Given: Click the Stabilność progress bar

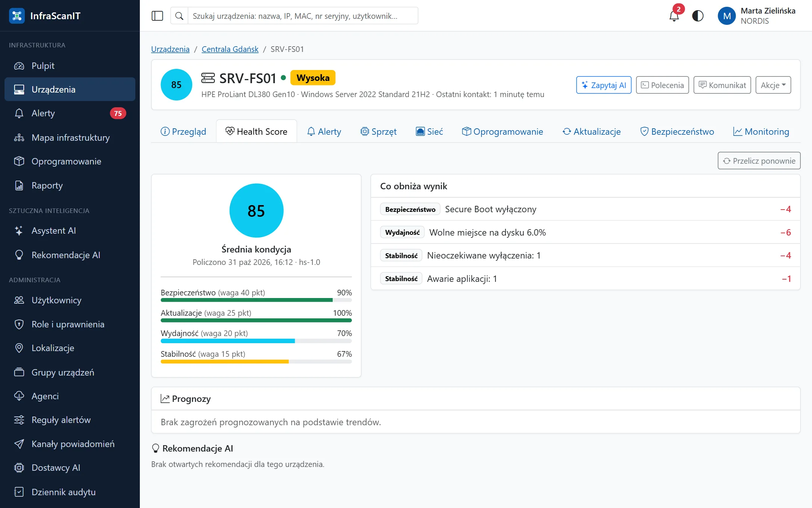Looking at the screenshot, I should click(256, 362).
